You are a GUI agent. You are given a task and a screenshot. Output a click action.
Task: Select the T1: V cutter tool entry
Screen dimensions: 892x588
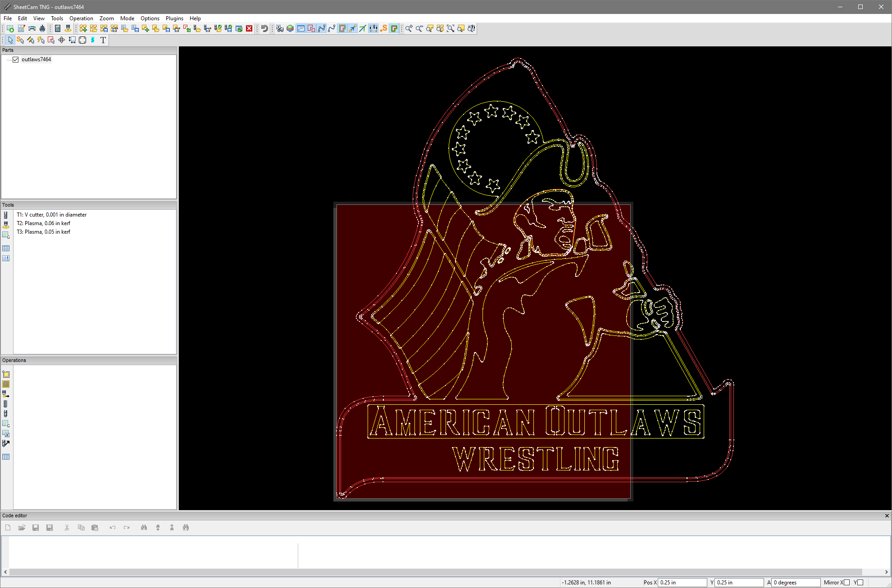[x=51, y=215]
